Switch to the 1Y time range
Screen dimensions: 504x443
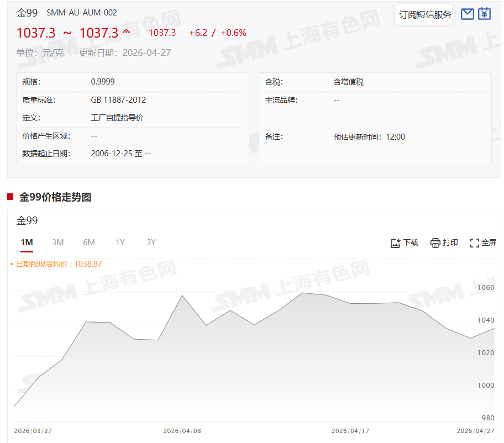coord(120,242)
